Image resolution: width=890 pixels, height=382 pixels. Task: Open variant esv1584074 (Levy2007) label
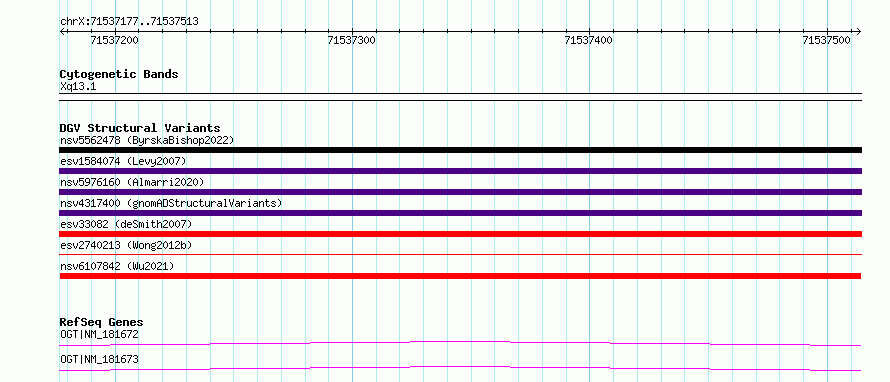(x=123, y=161)
